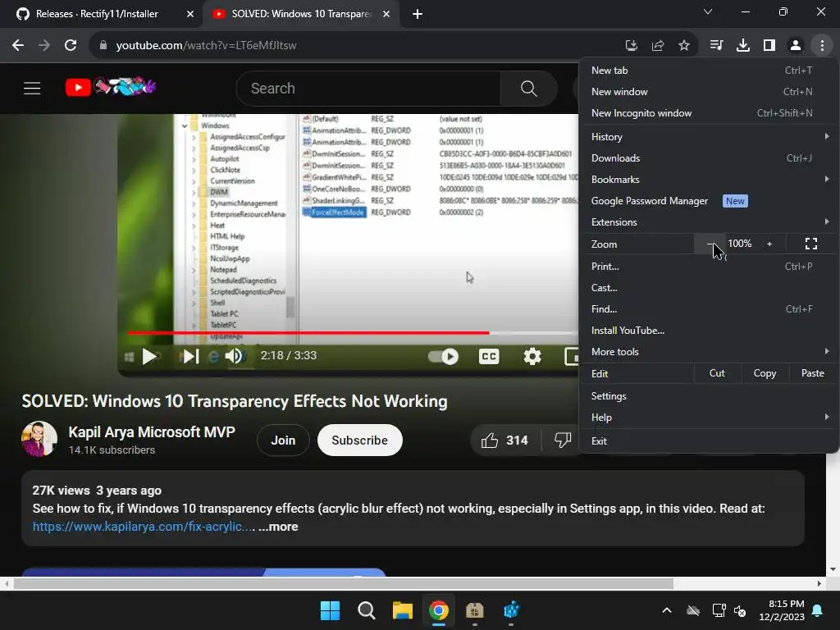Open the Chrome profile icon
Image resolution: width=840 pixels, height=630 pixels.
pyautogui.click(x=796, y=46)
